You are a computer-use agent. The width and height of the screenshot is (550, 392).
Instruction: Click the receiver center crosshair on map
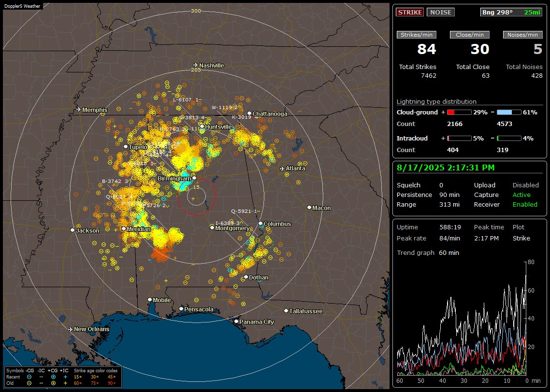(193, 198)
